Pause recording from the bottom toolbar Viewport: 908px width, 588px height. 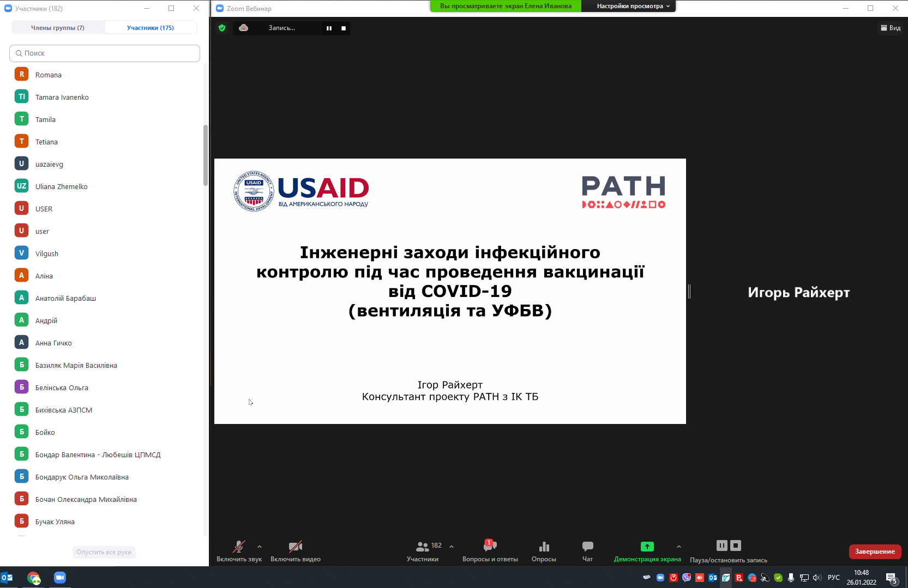pos(721,545)
